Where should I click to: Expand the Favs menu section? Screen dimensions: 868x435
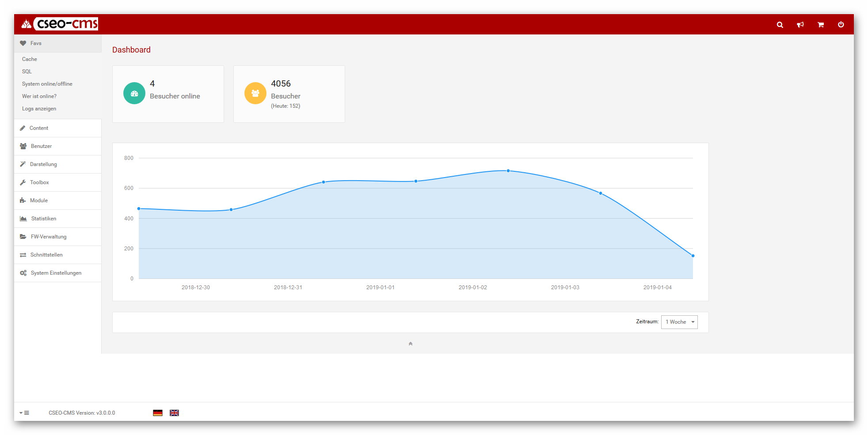[58, 43]
